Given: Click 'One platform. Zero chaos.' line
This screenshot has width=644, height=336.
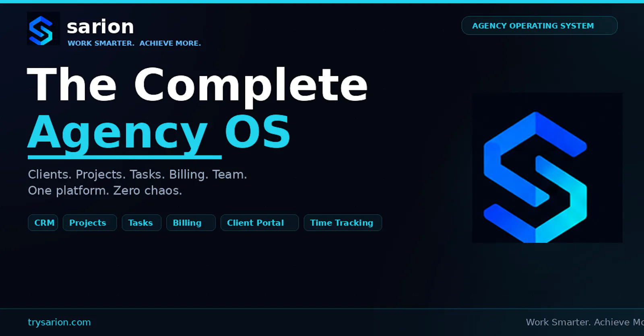Looking at the screenshot, I should click(105, 190).
